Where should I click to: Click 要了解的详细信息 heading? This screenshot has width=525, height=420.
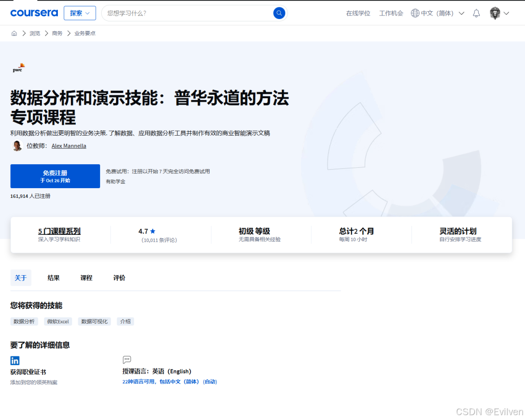click(40, 345)
